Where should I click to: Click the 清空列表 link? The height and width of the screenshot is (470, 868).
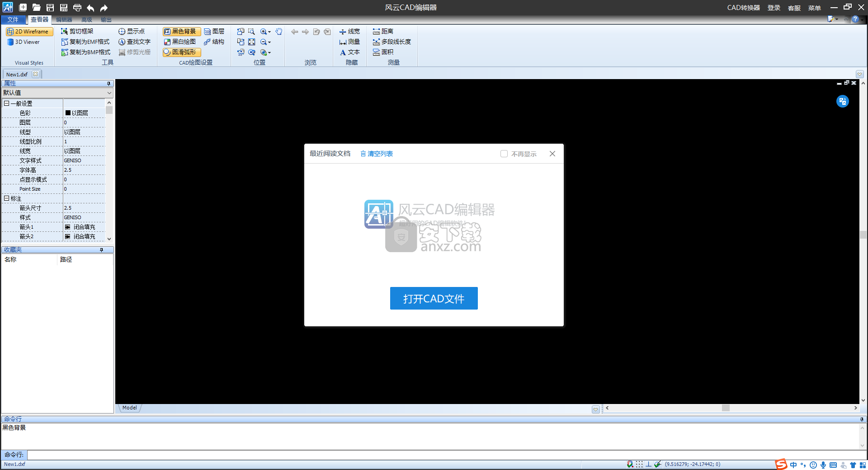(x=377, y=154)
